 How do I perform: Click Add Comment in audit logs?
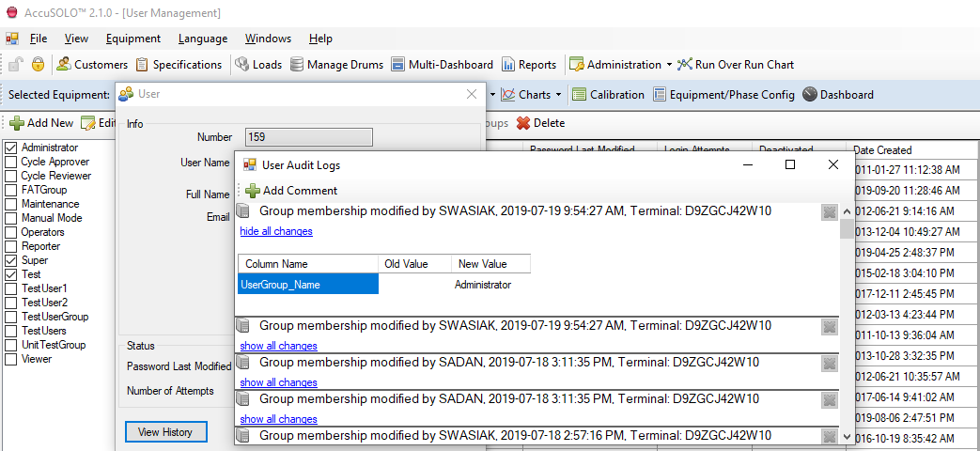pyautogui.click(x=290, y=191)
